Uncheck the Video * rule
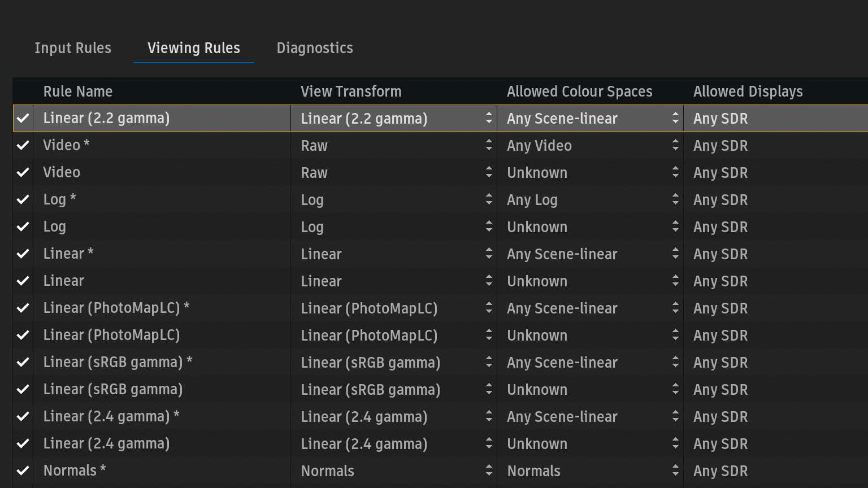Screen dimensions: 868x488 tap(23, 146)
